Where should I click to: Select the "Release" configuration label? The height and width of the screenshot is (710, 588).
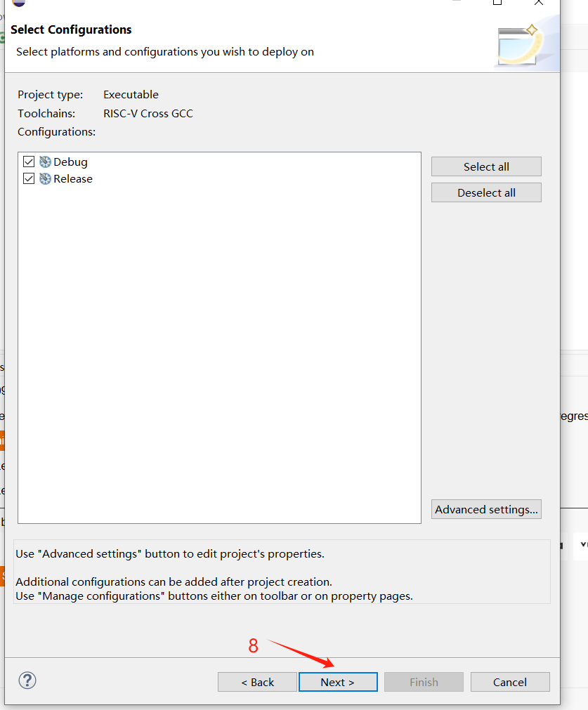(x=73, y=179)
